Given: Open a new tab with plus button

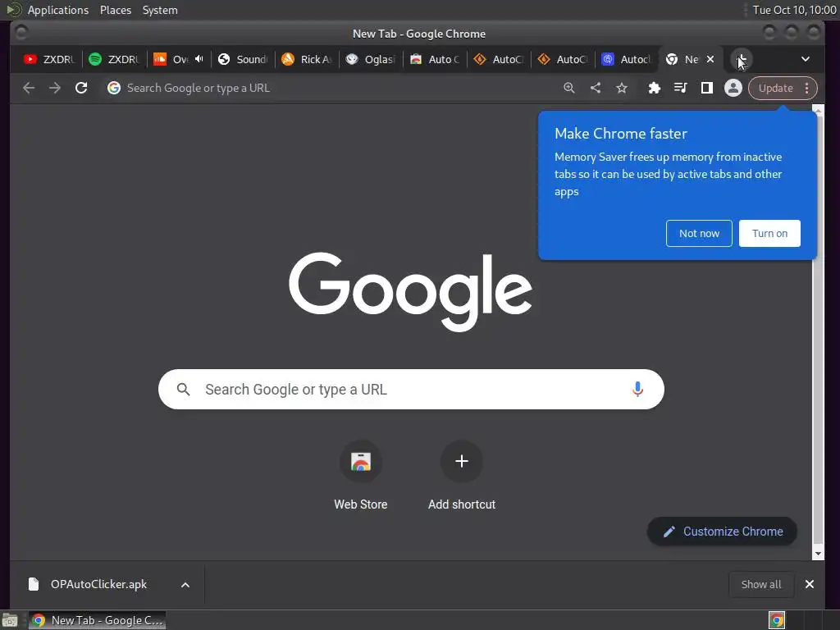Looking at the screenshot, I should pyautogui.click(x=742, y=59).
